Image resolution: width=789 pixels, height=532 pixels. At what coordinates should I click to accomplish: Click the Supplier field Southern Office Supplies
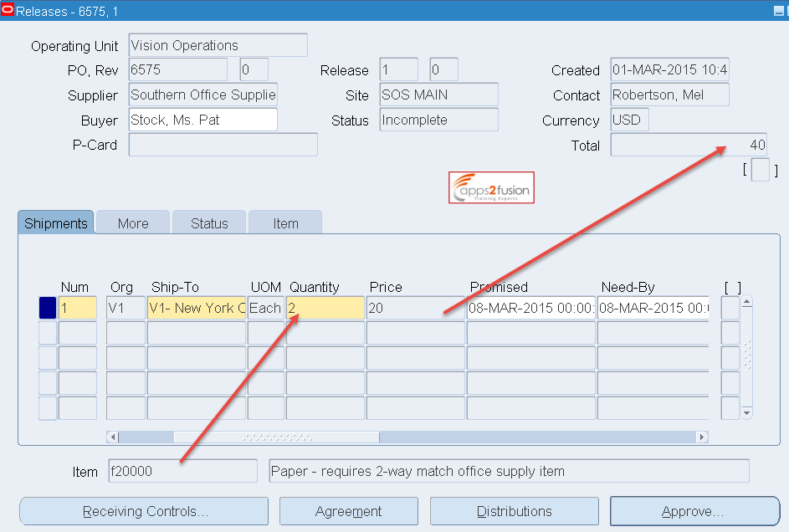click(202, 95)
